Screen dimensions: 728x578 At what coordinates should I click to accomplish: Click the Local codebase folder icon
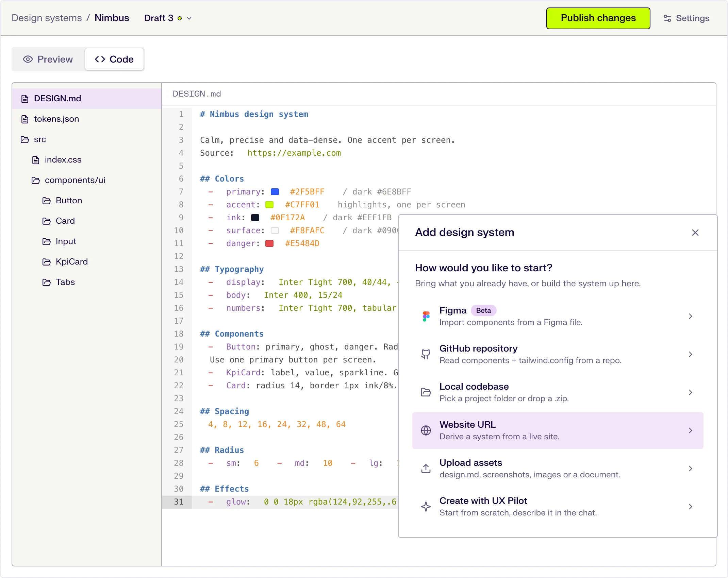tap(426, 392)
